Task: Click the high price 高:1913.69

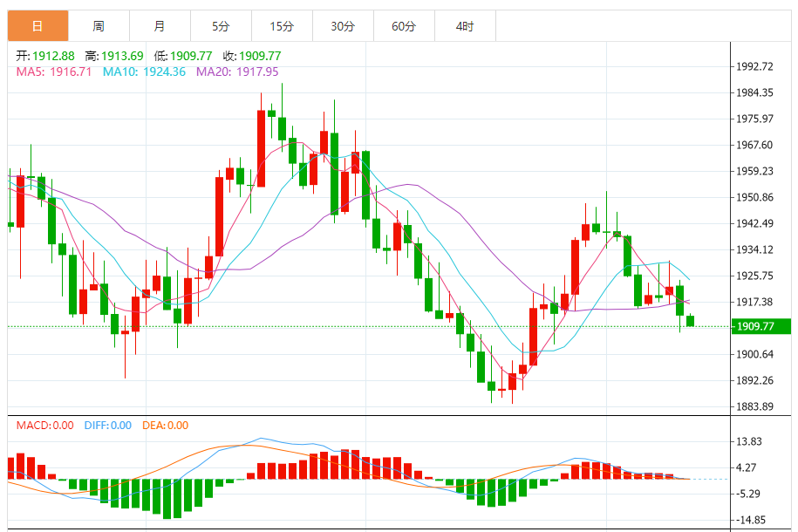Action: (114, 56)
